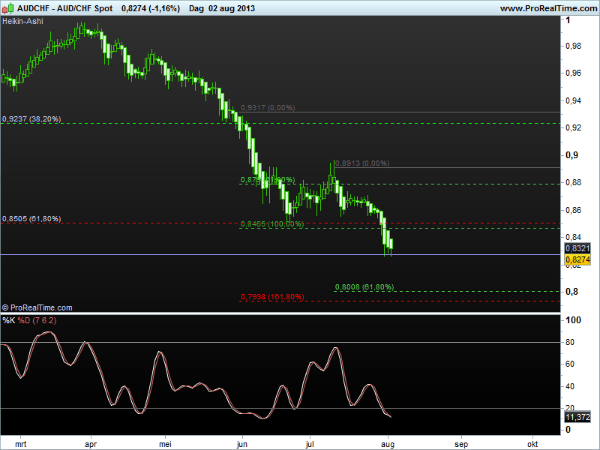Click the yellow 0,8274 price tag
600x450 pixels.
pyautogui.click(x=577, y=260)
